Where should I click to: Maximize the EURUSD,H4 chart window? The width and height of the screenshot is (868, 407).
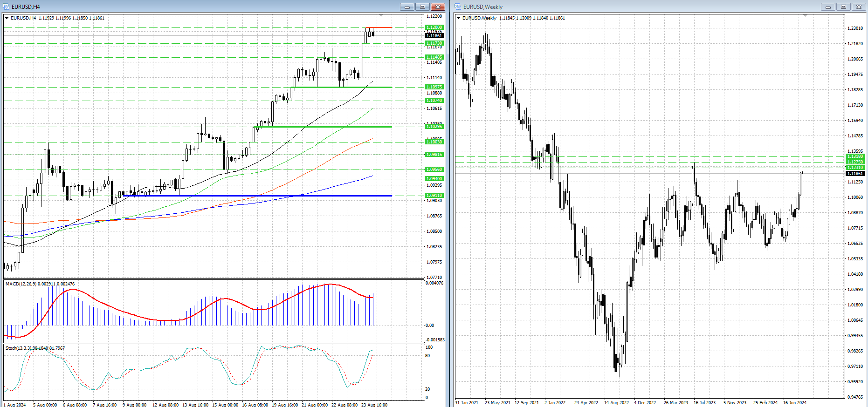(x=422, y=7)
